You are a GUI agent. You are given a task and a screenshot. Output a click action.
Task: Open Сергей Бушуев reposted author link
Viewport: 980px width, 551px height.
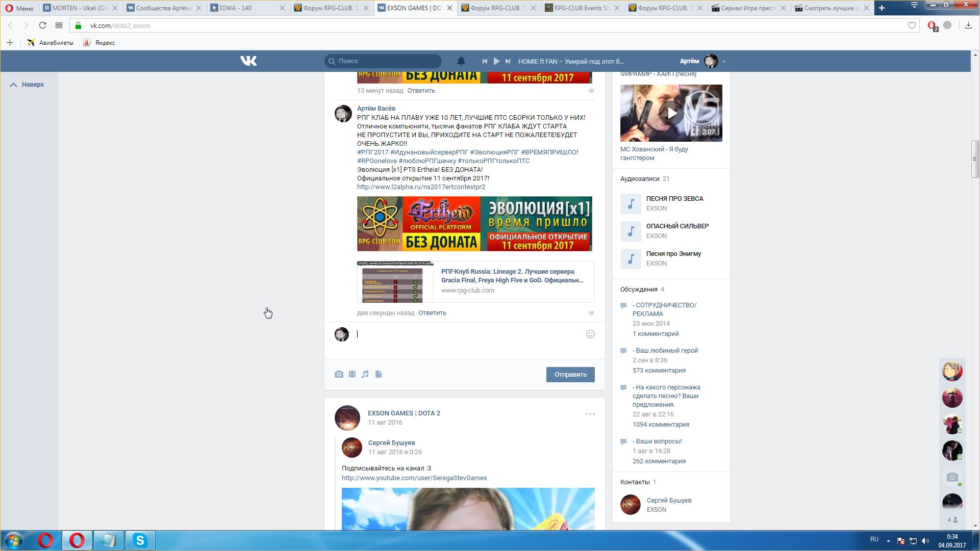pos(391,443)
